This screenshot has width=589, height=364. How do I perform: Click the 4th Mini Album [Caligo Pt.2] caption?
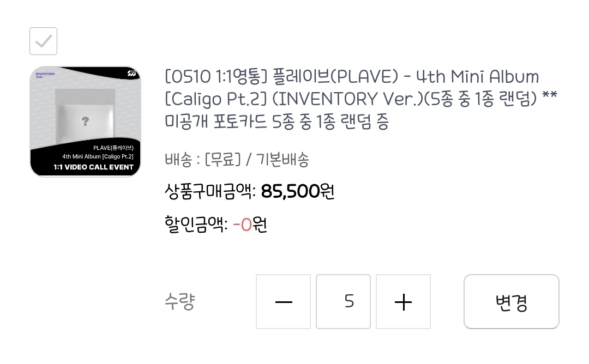click(x=98, y=157)
